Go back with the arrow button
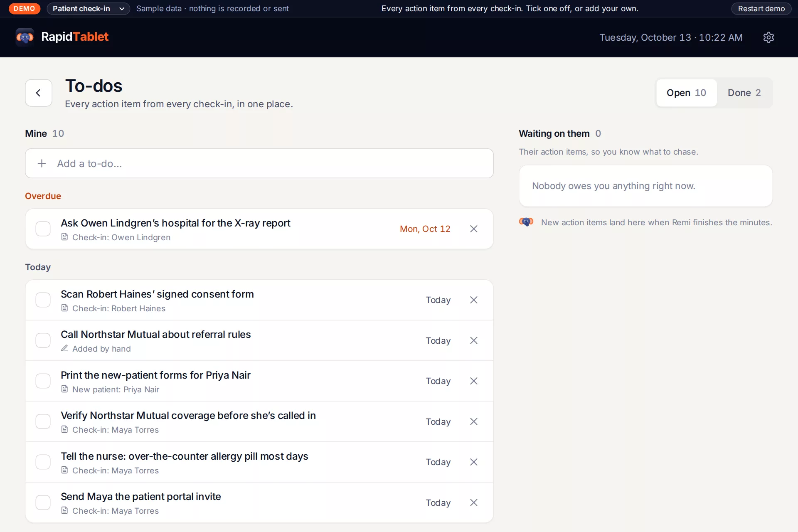This screenshot has height=532, width=798. click(39, 93)
